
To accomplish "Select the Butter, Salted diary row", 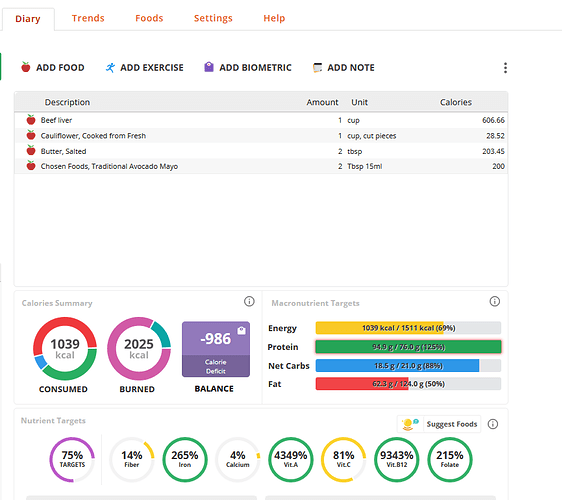I will (x=261, y=151).
